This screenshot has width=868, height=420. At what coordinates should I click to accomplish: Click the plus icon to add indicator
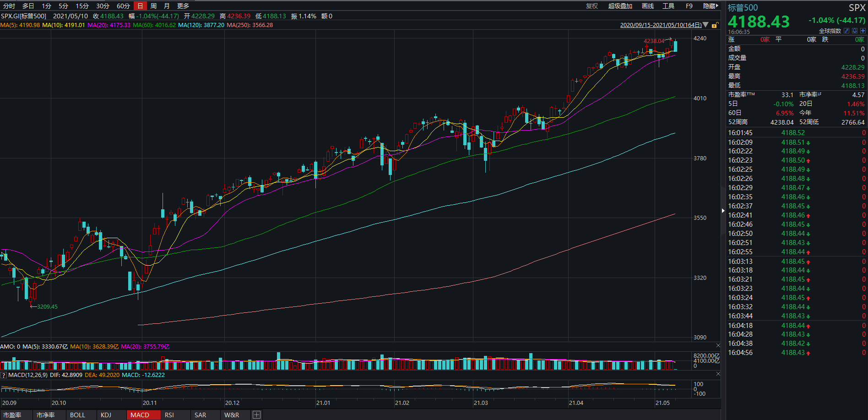click(x=257, y=415)
